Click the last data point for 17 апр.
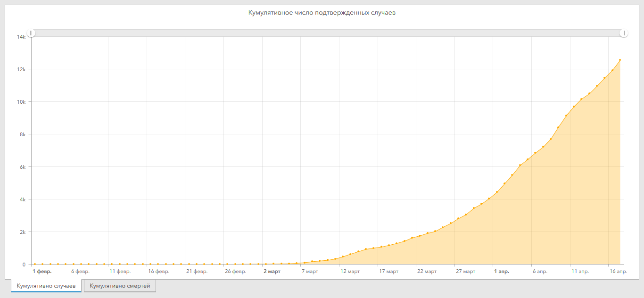The height and width of the screenshot is (298, 644). 620,60
